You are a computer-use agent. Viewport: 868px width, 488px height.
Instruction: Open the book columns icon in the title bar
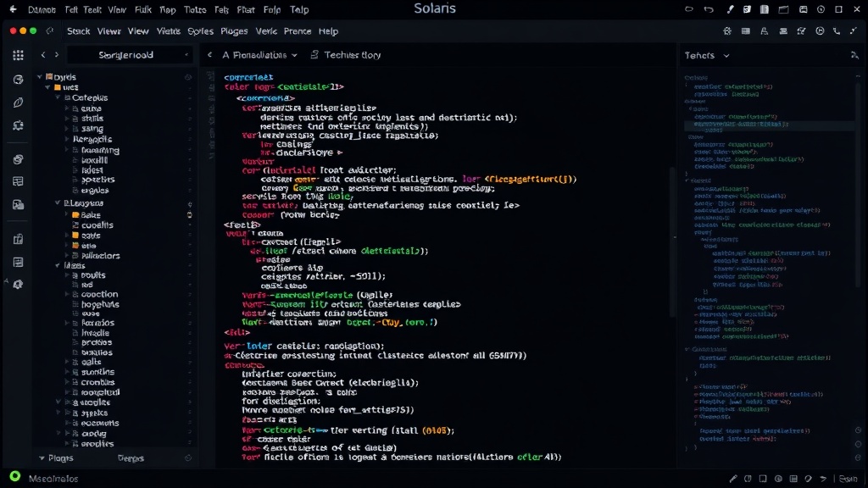pos(765,9)
